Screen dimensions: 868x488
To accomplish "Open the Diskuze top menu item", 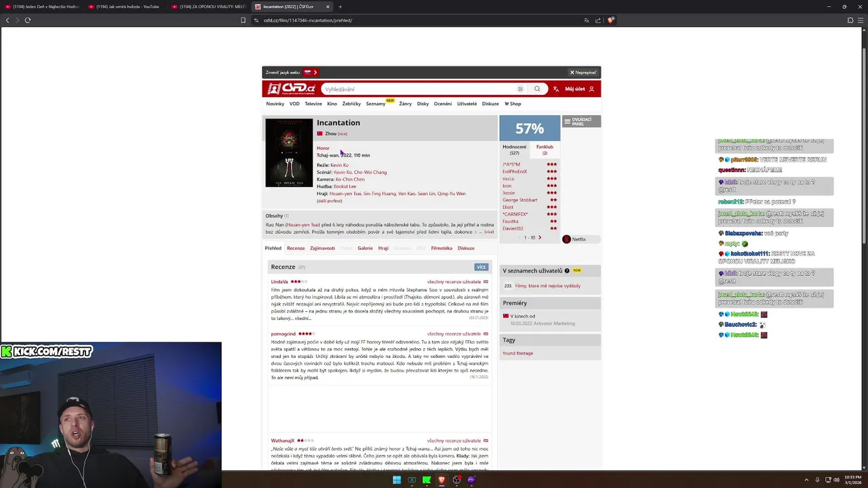I will pyautogui.click(x=490, y=104).
